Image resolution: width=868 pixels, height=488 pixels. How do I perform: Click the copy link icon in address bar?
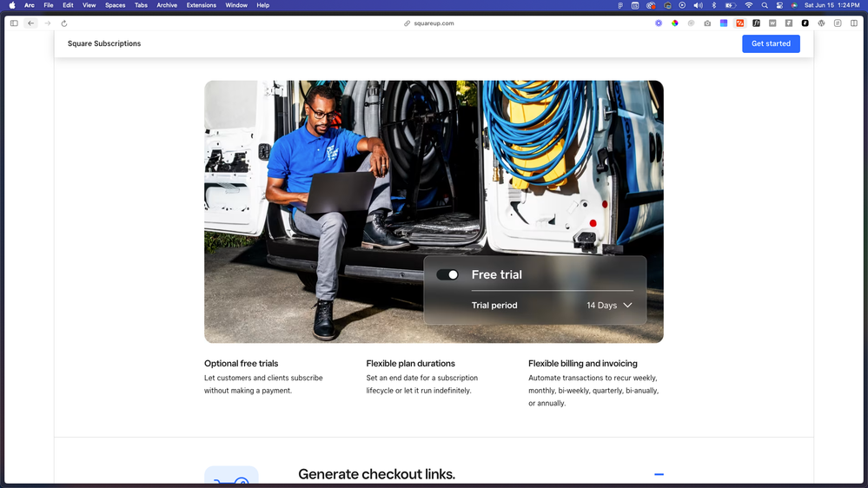[407, 23]
